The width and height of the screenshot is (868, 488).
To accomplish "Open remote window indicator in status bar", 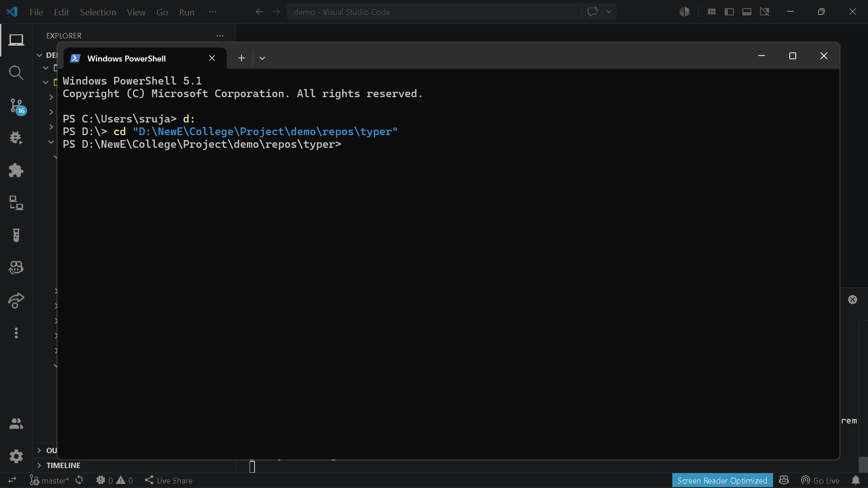I will pyautogui.click(x=12, y=480).
